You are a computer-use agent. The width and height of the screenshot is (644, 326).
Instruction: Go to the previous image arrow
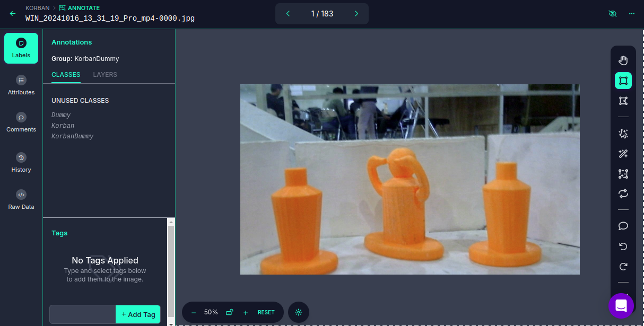point(288,14)
